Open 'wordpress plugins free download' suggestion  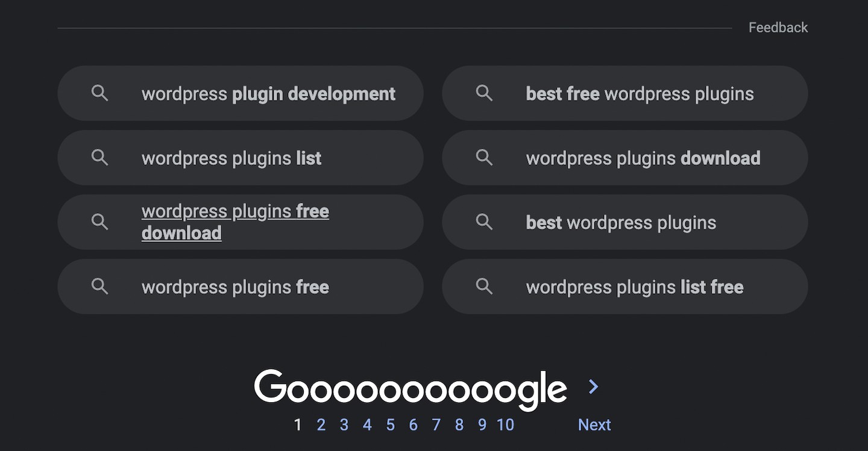241,222
